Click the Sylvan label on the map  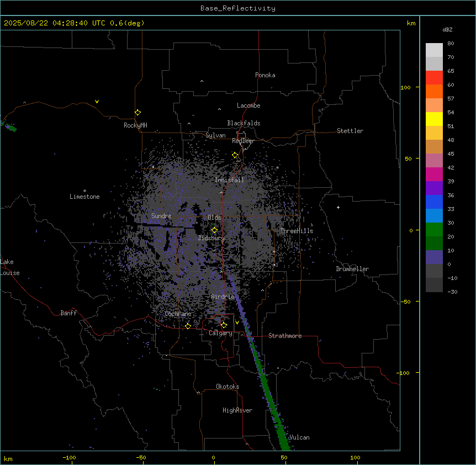click(x=215, y=135)
